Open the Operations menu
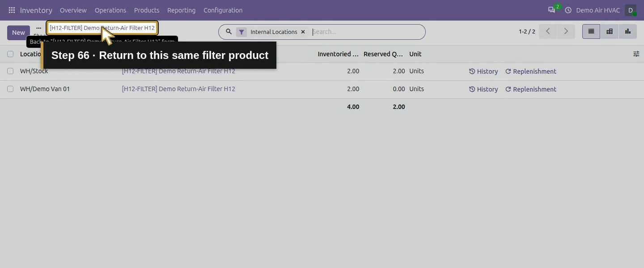 (x=110, y=10)
